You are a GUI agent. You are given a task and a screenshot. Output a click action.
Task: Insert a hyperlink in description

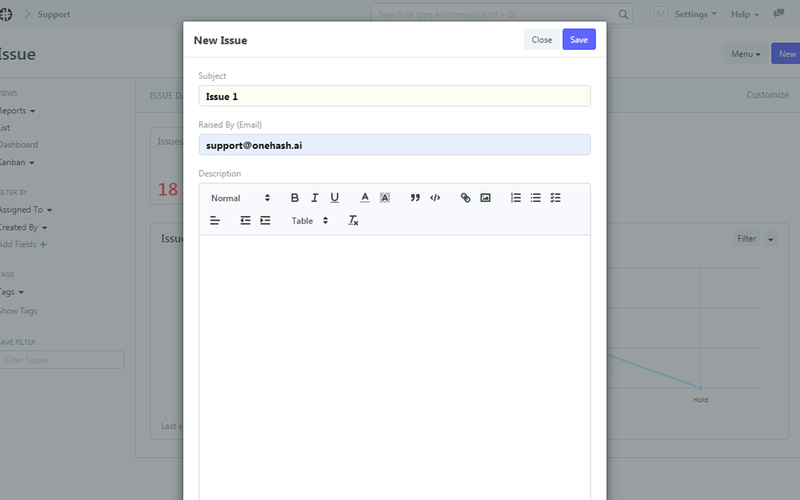pyautogui.click(x=465, y=198)
